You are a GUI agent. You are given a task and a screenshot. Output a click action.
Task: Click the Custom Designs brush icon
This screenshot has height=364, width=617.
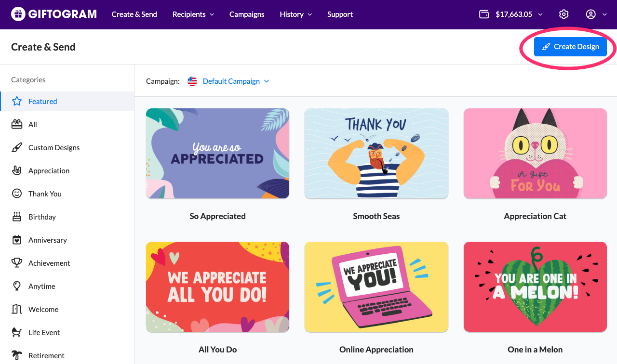click(x=17, y=147)
